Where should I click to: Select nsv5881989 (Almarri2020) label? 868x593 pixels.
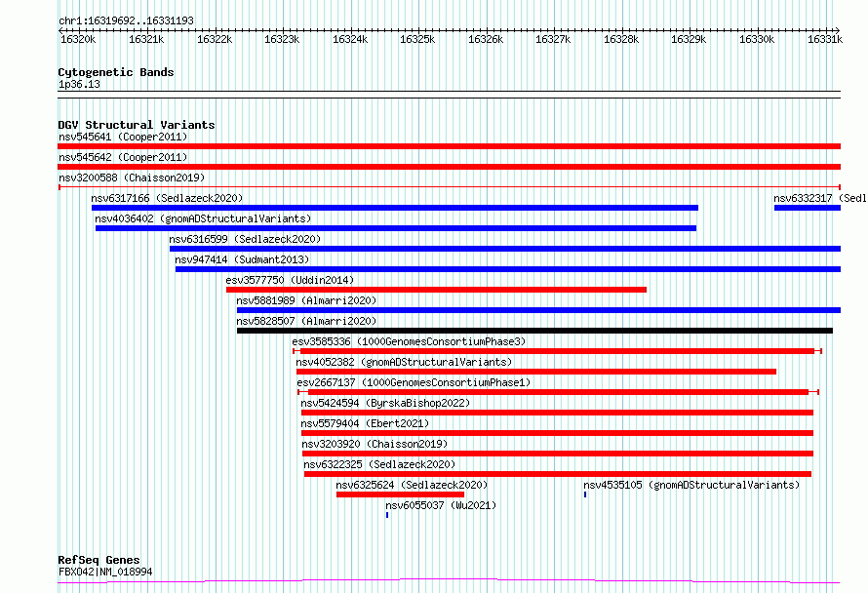pos(306,300)
